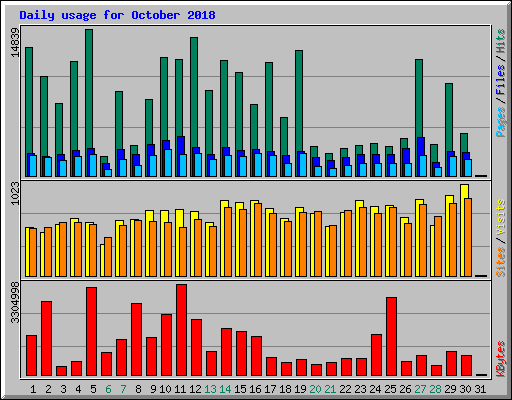
Task: Click the green day 28 label
Action: tap(435, 389)
